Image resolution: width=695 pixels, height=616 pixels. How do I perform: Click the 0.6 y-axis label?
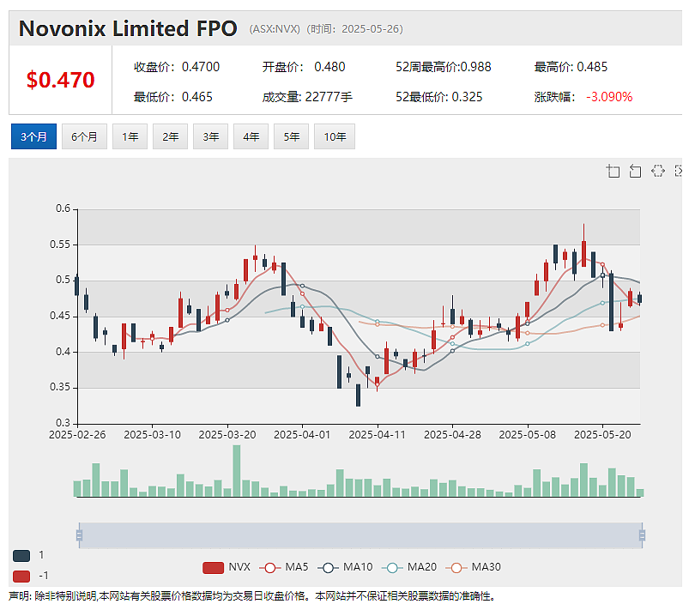[63, 208]
